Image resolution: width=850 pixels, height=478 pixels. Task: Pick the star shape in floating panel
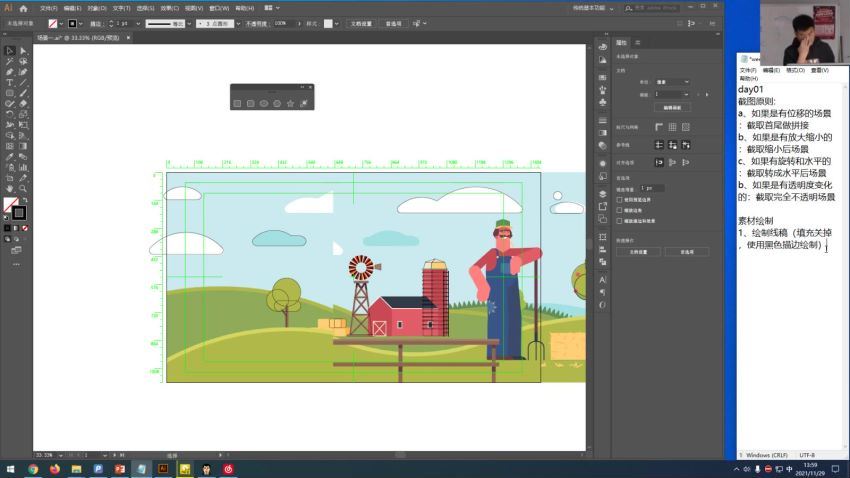tap(291, 103)
